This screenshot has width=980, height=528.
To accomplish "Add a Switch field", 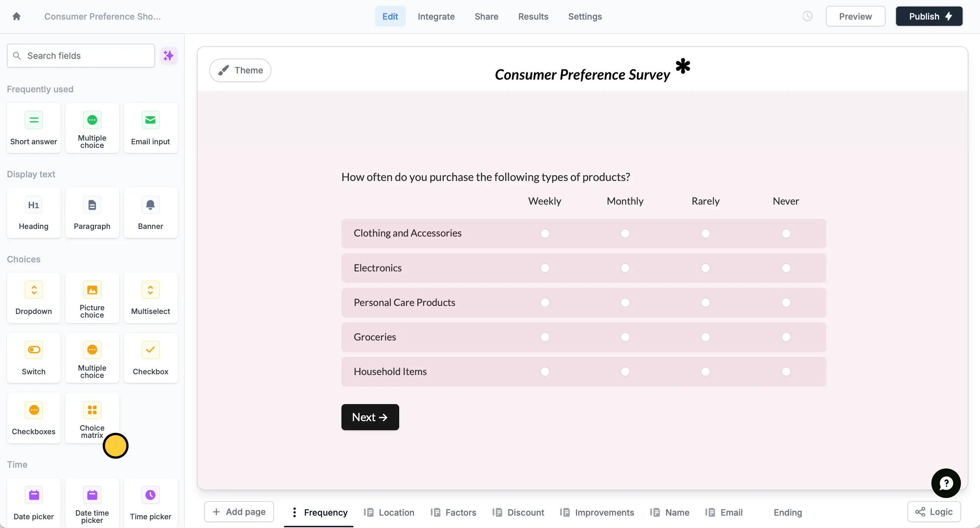I will 33,358.
